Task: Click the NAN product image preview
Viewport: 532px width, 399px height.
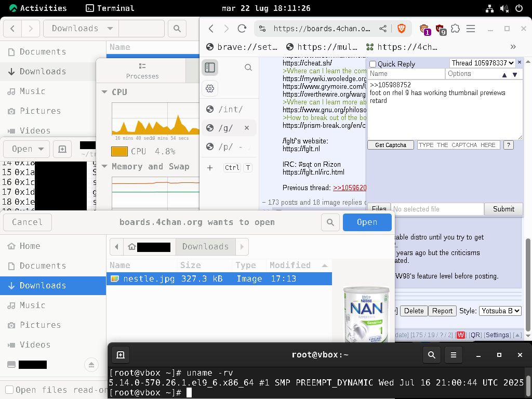Action: tap(367, 314)
